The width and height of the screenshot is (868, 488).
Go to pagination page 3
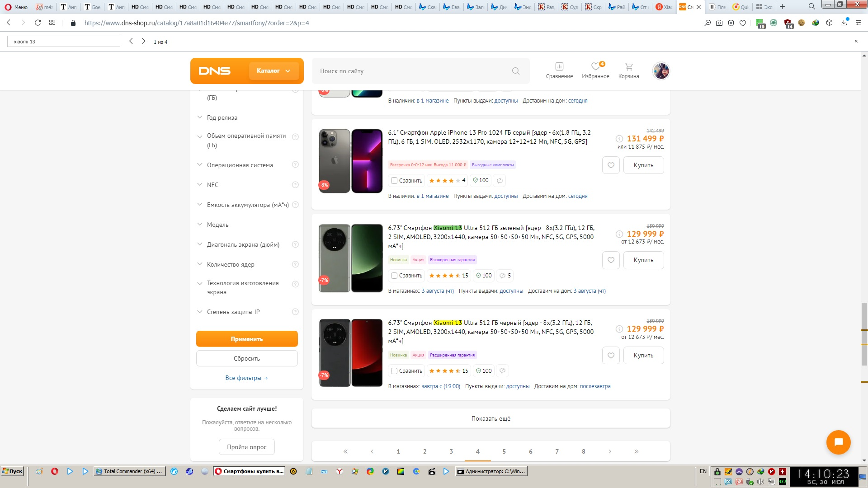coord(451,451)
